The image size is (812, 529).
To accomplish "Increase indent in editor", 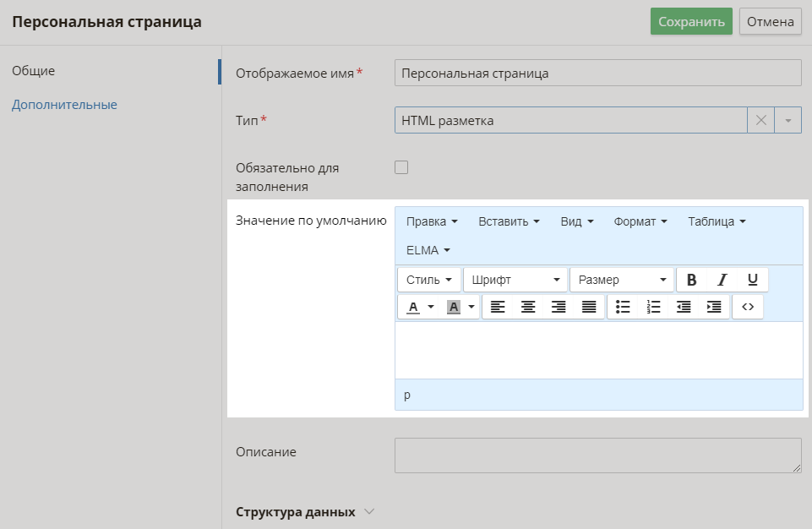I will point(714,307).
